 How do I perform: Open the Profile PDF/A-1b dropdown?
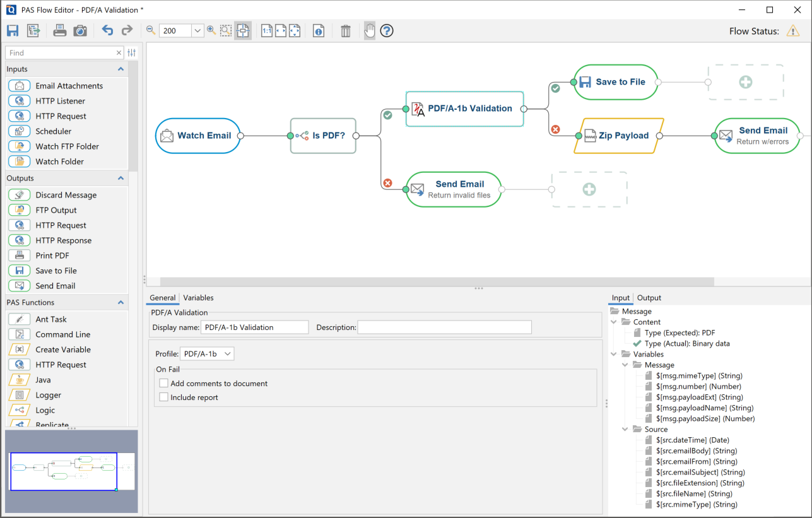(207, 354)
